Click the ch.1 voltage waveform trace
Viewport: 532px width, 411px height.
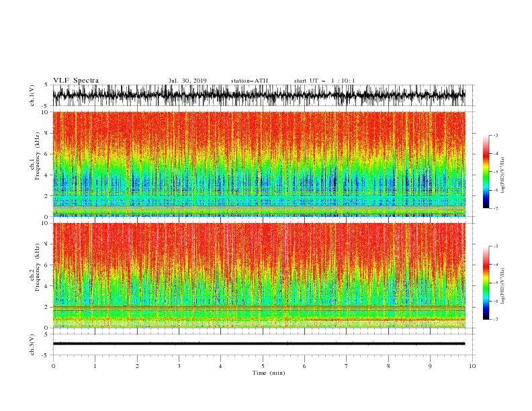tap(259, 95)
